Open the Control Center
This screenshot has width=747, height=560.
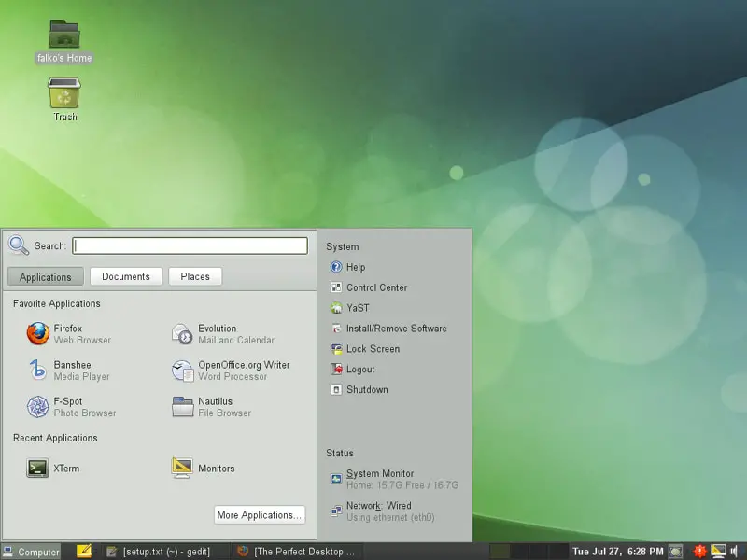click(369, 287)
